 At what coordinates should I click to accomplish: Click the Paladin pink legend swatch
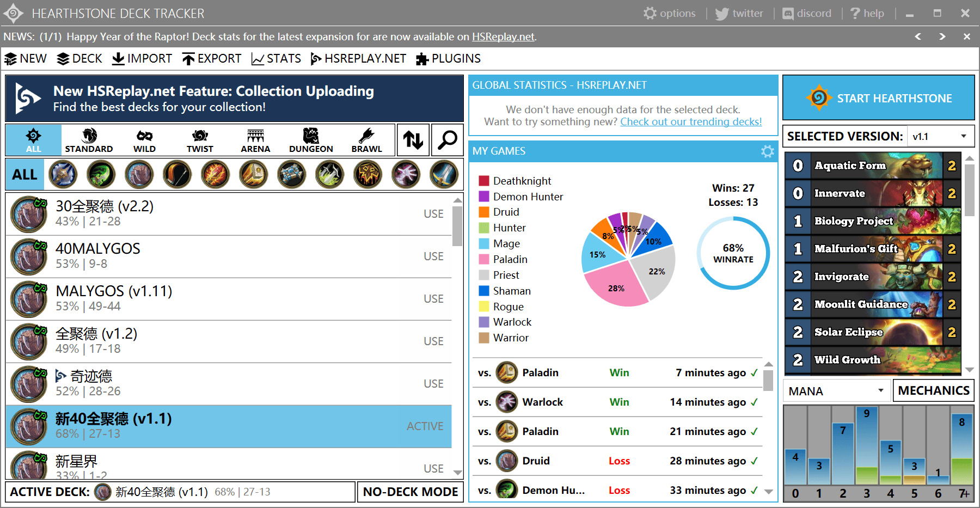(483, 259)
